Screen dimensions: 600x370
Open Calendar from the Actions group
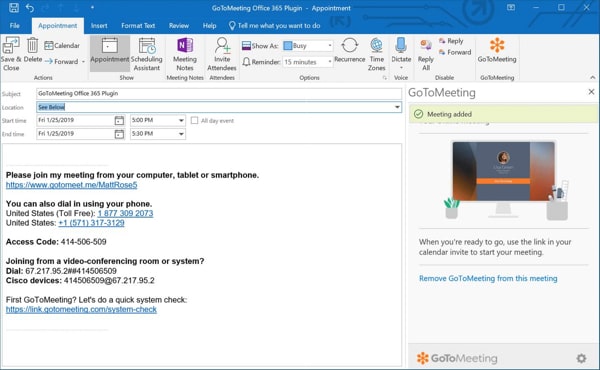tap(62, 46)
